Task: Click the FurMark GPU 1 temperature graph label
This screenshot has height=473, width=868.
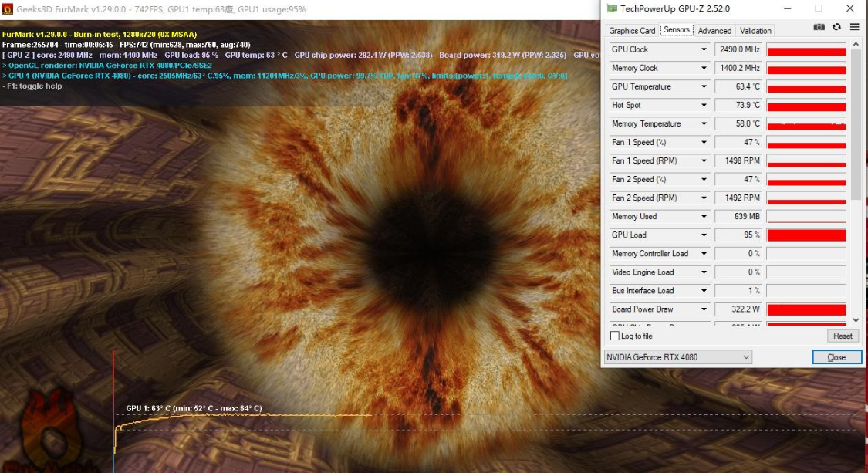Action: click(194, 408)
